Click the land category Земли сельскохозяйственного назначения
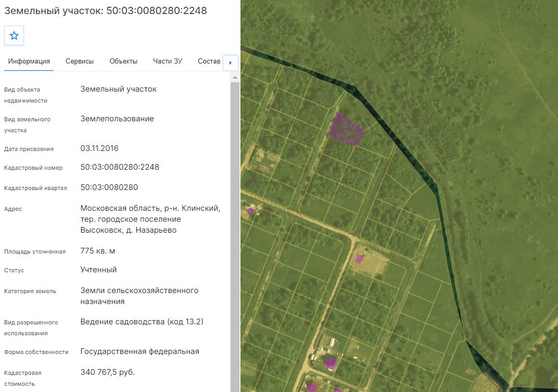This screenshot has height=392, width=558. click(139, 296)
